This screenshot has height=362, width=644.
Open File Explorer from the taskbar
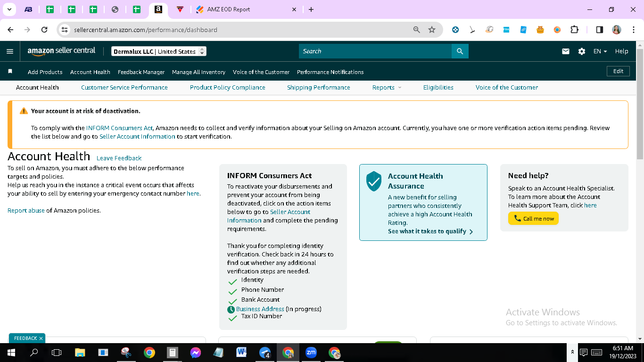80,353
